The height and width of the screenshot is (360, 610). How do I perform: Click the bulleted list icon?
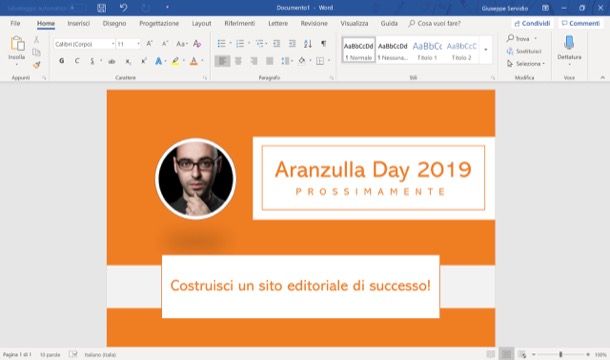(x=221, y=44)
